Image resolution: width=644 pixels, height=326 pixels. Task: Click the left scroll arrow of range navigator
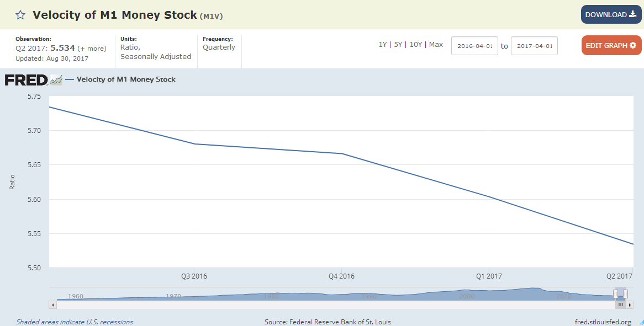[53, 304]
